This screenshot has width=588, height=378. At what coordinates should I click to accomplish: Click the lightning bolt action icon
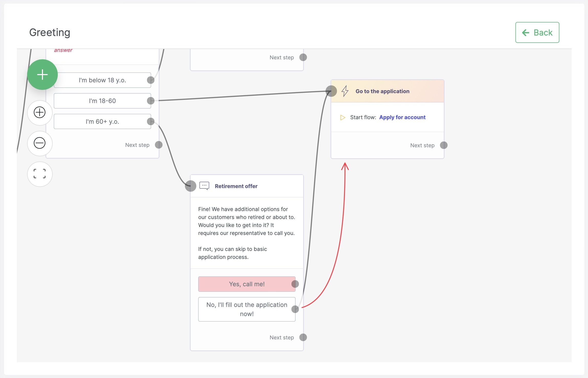(345, 91)
